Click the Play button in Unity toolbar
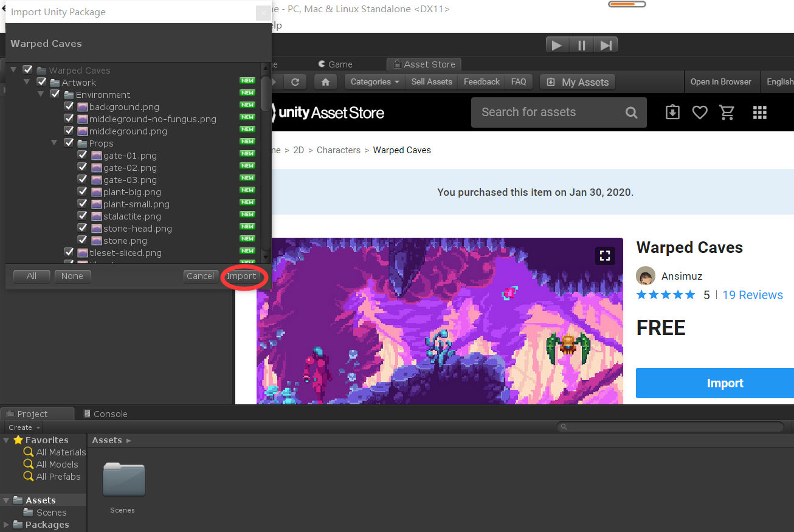The width and height of the screenshot is (794, 532). (557, 45)
